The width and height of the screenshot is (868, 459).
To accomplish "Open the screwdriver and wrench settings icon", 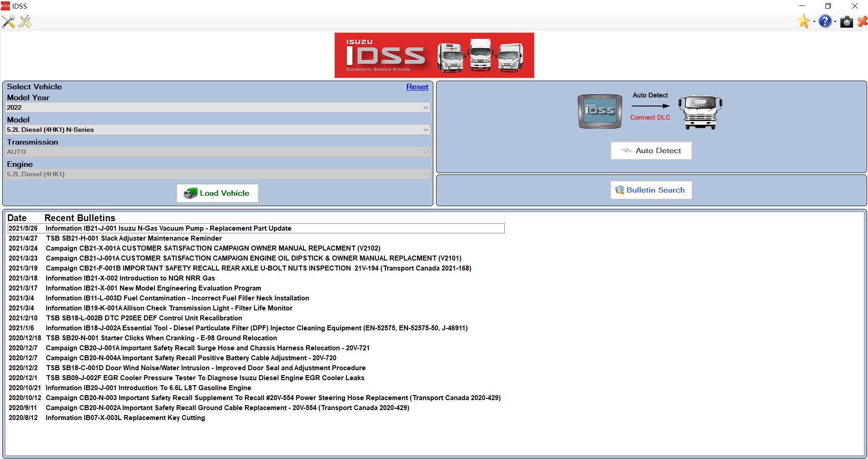I will point(8,21).
